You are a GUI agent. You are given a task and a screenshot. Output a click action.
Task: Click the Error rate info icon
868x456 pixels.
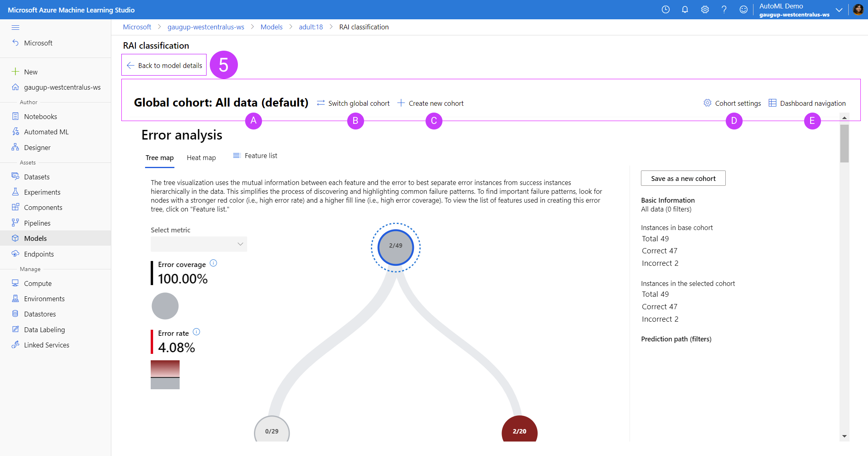196,332
